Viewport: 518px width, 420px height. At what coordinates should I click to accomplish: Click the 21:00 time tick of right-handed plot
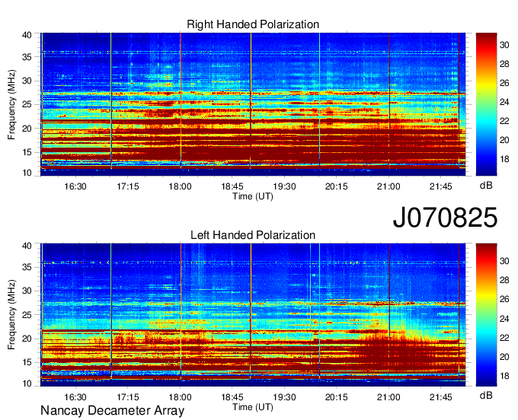pyautogui.click(x=388, y=186)
